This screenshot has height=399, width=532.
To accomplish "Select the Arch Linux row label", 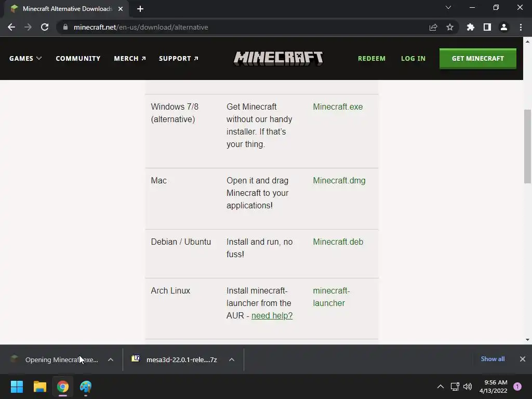I will click(170, 291).
